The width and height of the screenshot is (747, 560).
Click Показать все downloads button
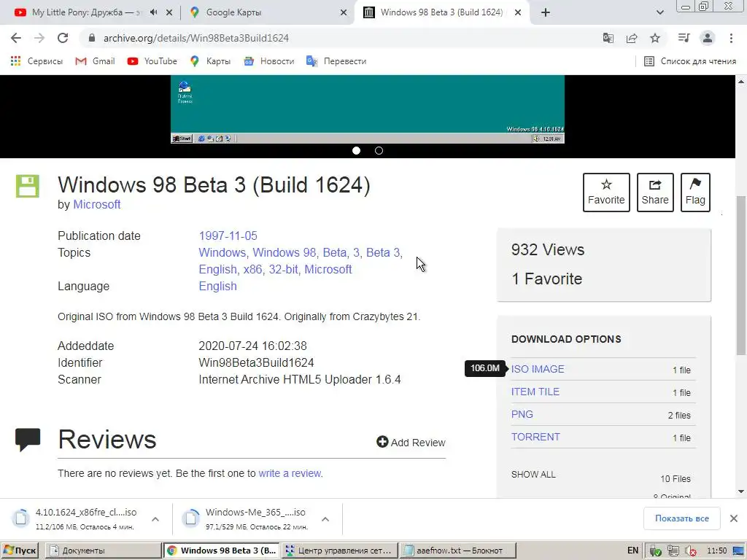(682, 518)
